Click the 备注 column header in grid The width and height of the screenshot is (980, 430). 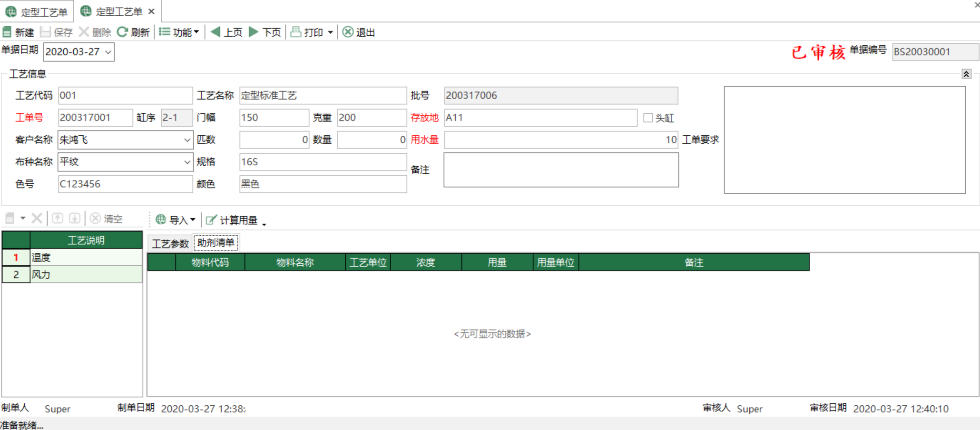pyautogui.click(x=694, y=262)
